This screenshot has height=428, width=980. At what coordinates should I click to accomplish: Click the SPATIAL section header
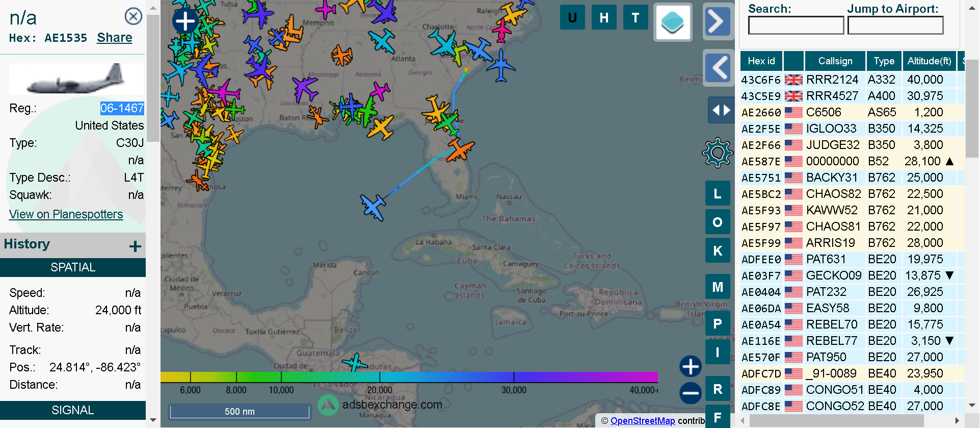[73, 267]
